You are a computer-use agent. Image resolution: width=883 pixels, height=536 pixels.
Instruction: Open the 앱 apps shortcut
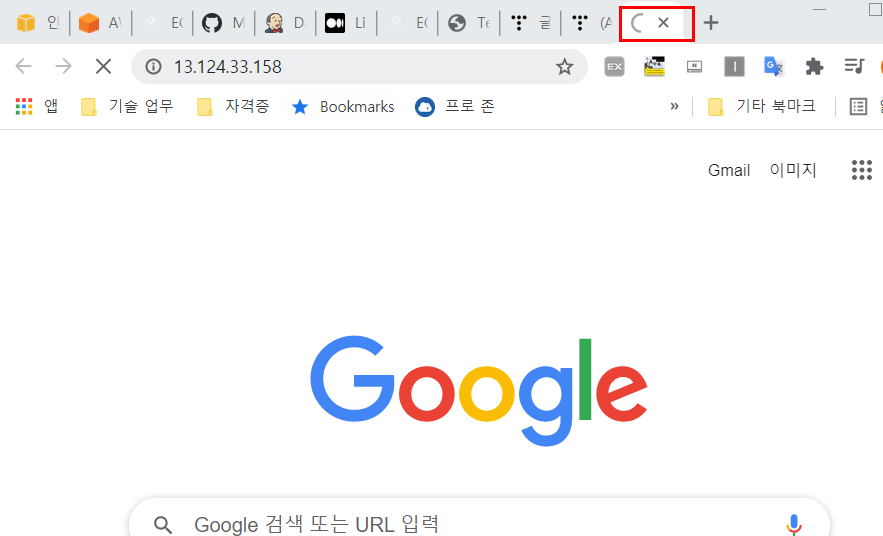click(37, 106)
